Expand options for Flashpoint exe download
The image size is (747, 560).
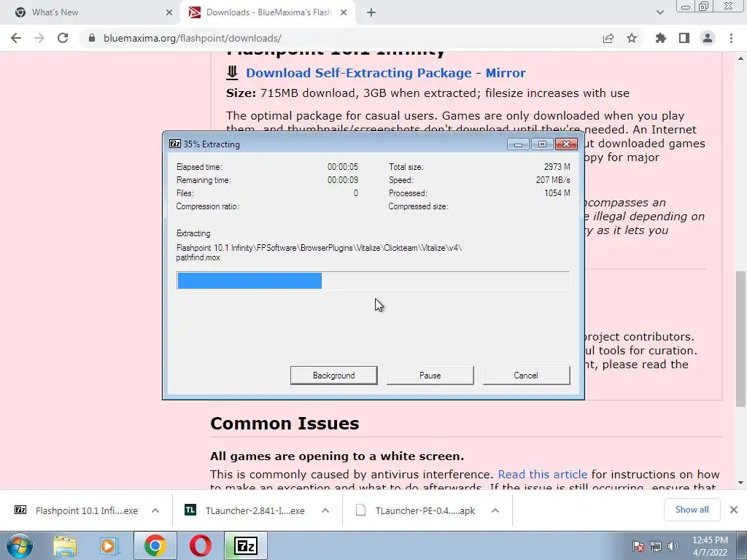coord(155,510)
